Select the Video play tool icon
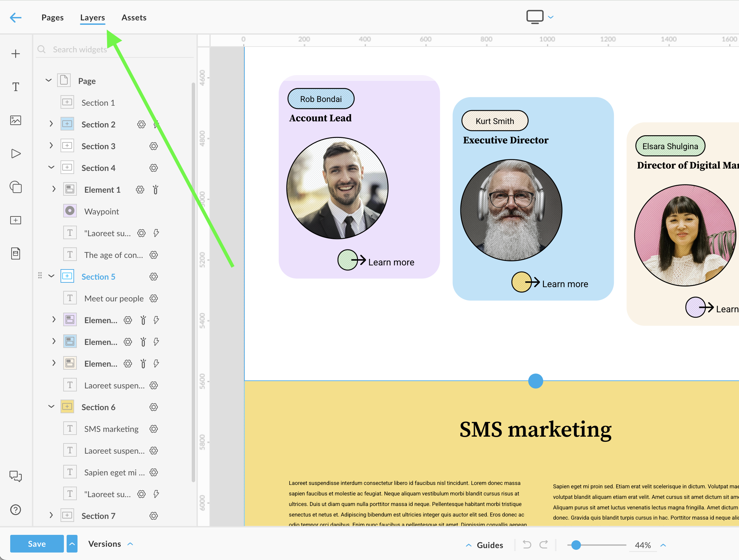The image size is (739, 560). click(16, 154)
